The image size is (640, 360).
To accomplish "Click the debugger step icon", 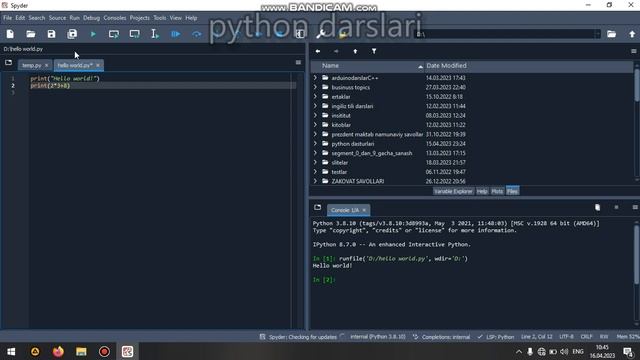I will 197,34.
